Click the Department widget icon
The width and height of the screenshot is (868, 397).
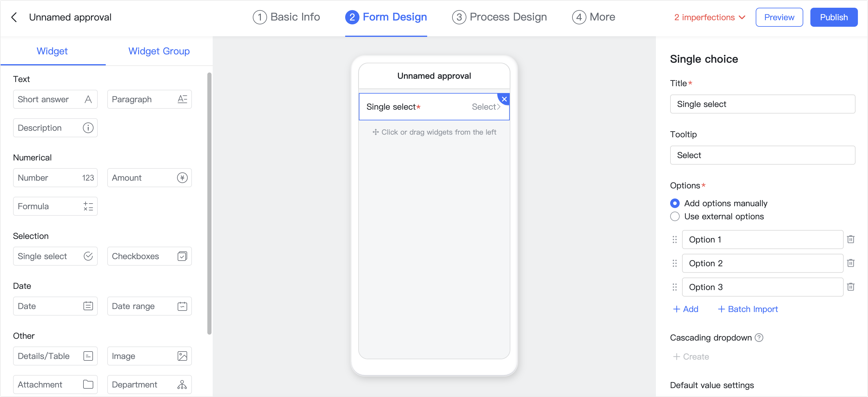click(182, 384)
